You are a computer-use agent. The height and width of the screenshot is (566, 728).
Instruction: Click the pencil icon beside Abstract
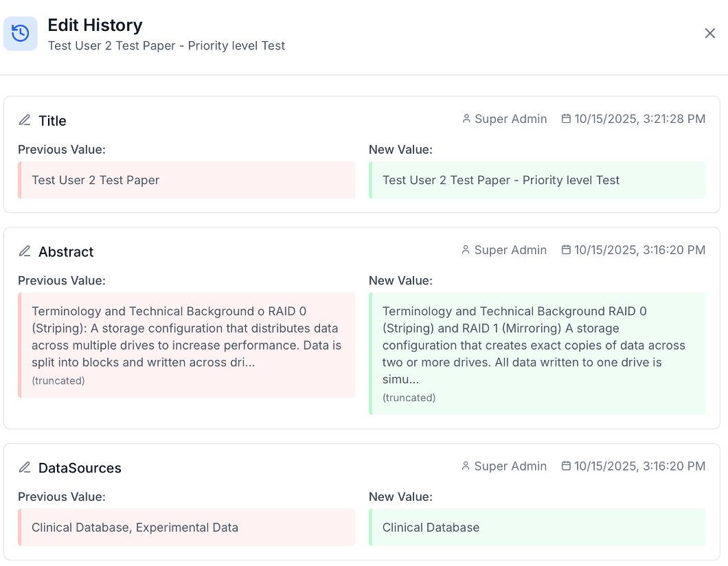point(25,251)
